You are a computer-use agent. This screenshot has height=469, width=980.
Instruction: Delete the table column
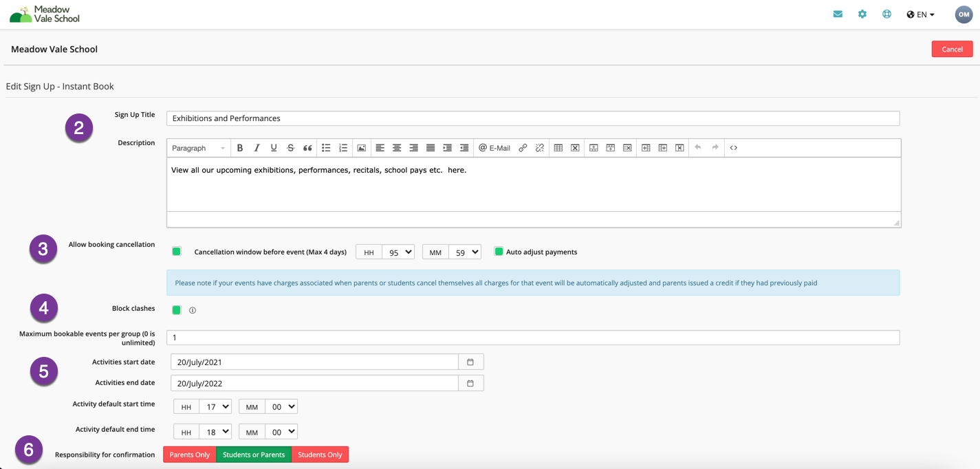(x=679, y=148)
